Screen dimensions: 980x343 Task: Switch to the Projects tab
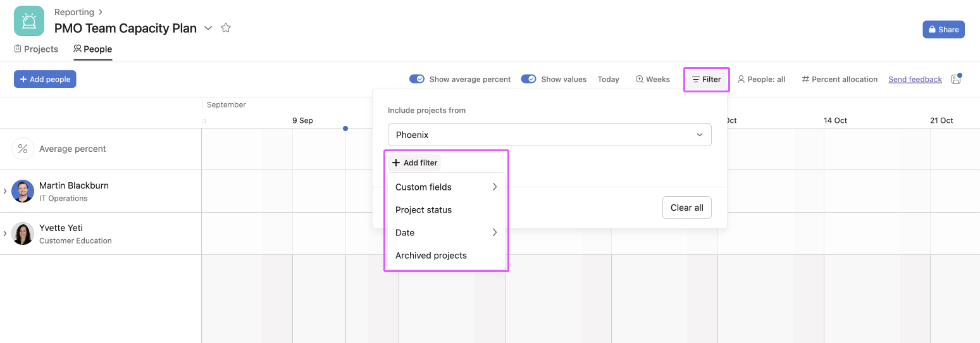(x=36, y=49)
